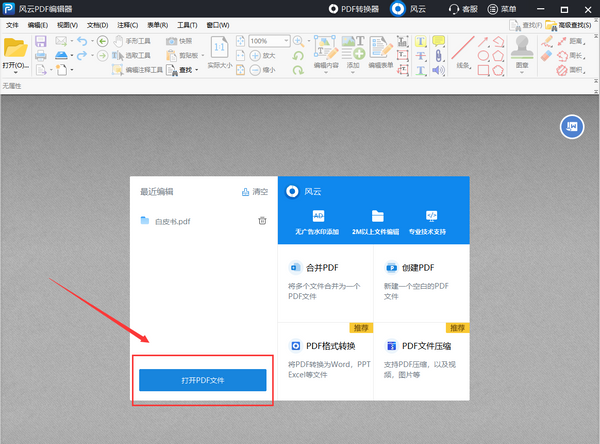This screenshot has width=600, height=444.
Task: Click the zoom in button (放大)
Action: (262, 56)
